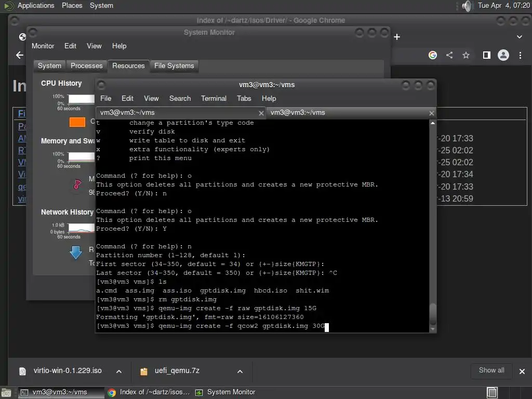532x399 pixels.
Task: Click the share page icon in Chrome
Action: (x=449, y=55)
